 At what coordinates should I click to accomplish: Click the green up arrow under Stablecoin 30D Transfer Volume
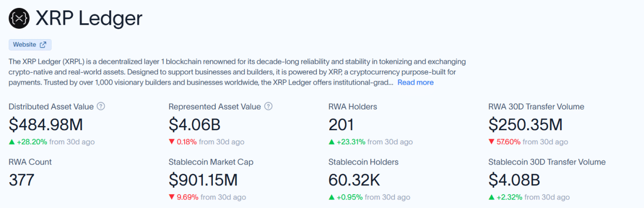[491, 197]
